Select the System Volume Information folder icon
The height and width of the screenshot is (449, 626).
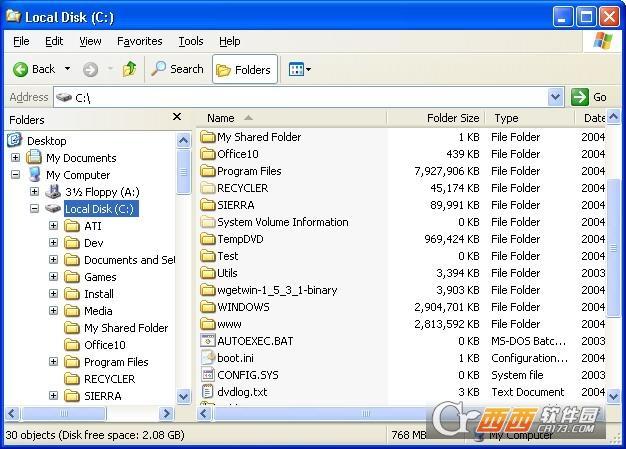[x=208, y=222]
